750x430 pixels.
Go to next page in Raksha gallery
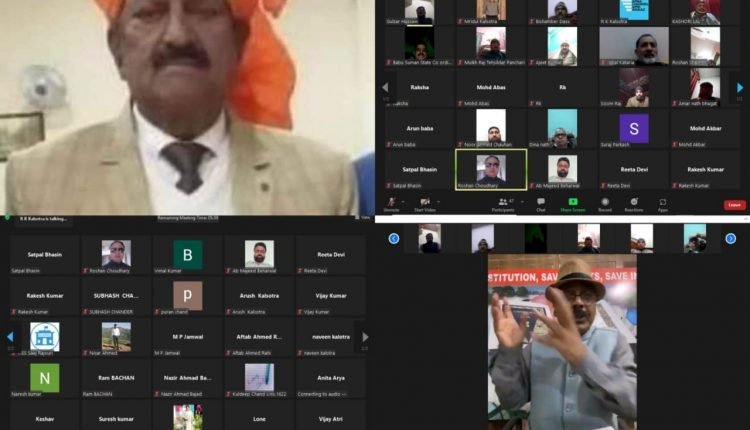pos(739,88)
